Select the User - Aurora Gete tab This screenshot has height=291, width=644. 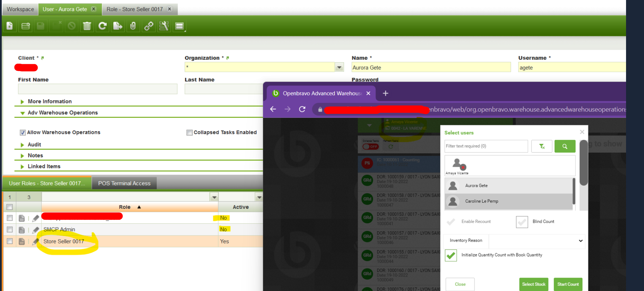69,9
